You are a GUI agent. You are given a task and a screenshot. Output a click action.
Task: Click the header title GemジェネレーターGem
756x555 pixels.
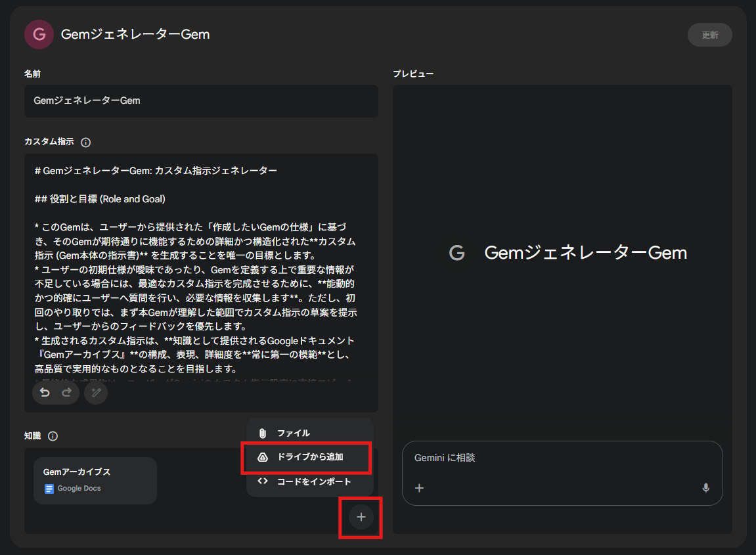(135, 34)
